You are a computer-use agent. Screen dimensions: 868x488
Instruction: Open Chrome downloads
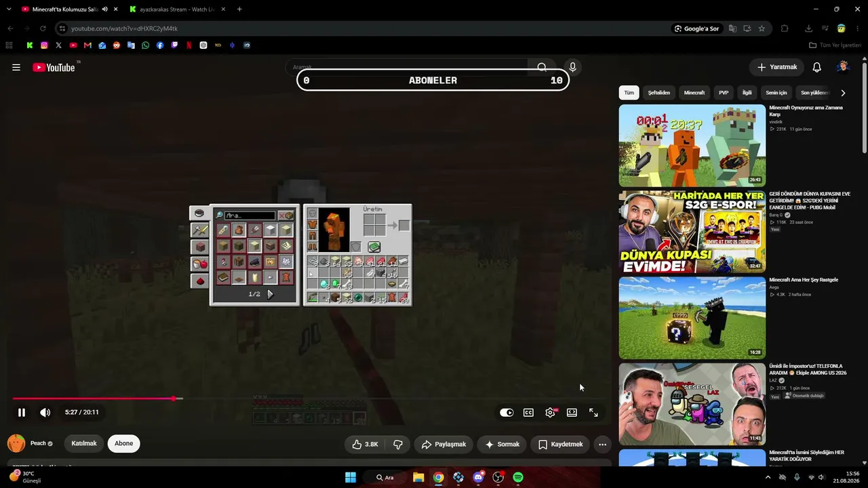pos(808,28)
